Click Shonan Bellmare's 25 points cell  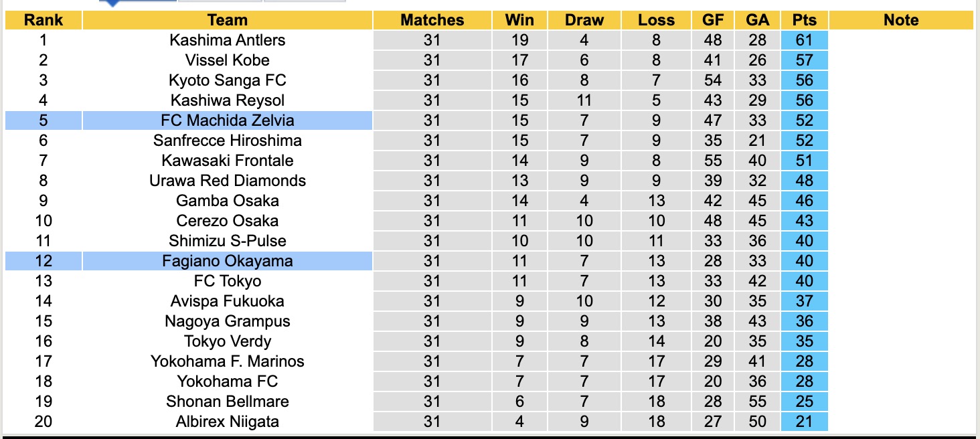(804, 402)
